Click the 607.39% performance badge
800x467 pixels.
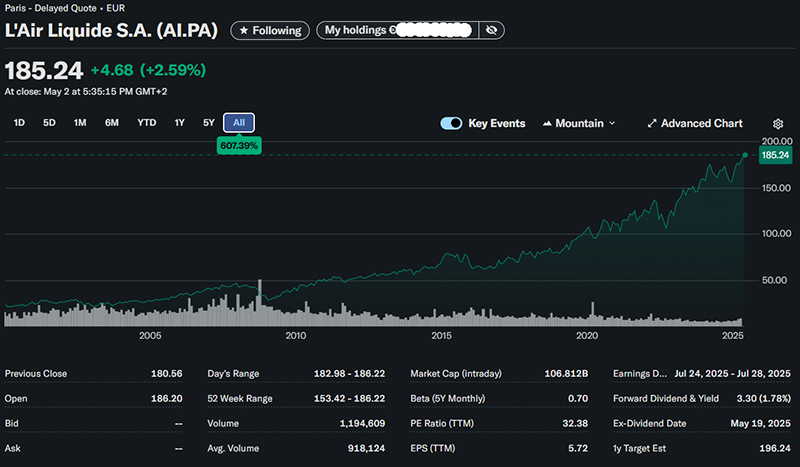pos(239,145)
